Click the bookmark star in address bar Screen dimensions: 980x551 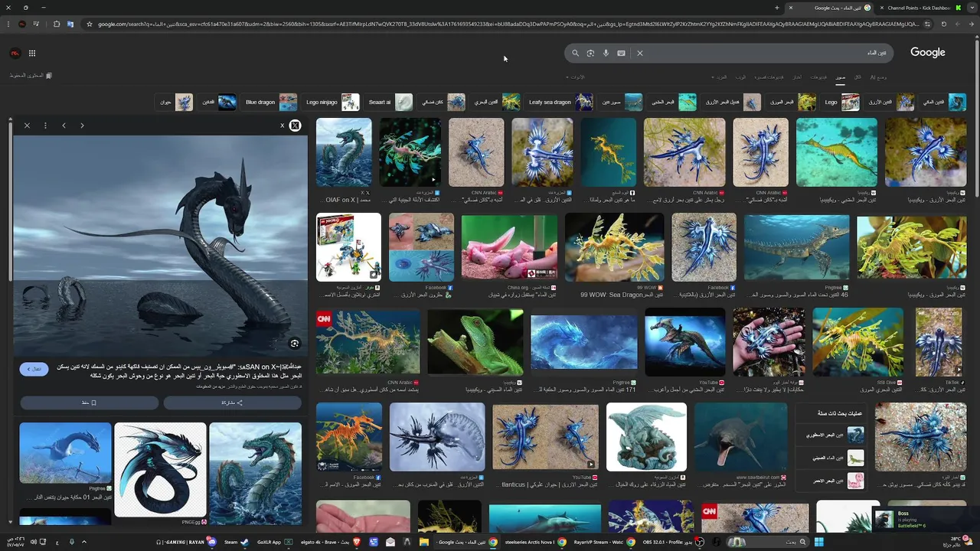click(89, 24)
